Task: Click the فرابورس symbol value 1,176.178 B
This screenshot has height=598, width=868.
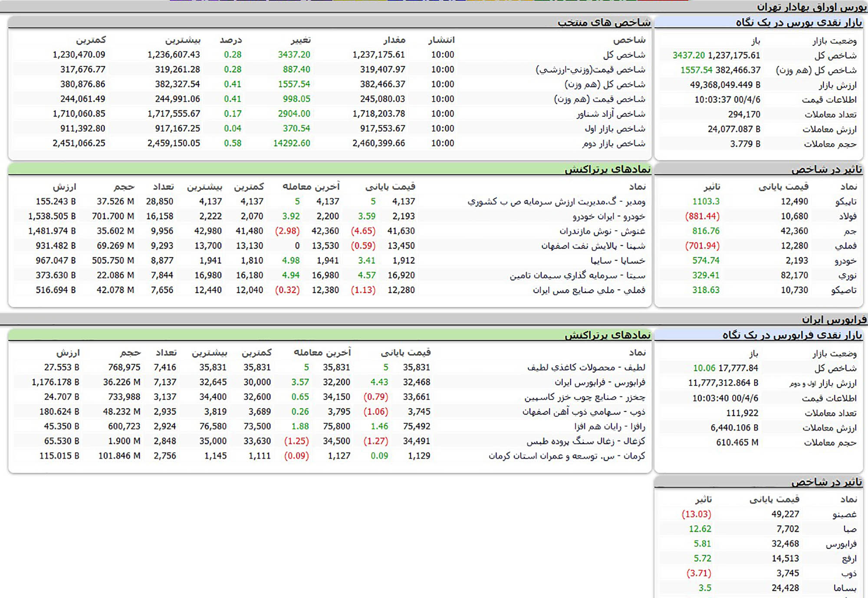Action: point(56,382)
